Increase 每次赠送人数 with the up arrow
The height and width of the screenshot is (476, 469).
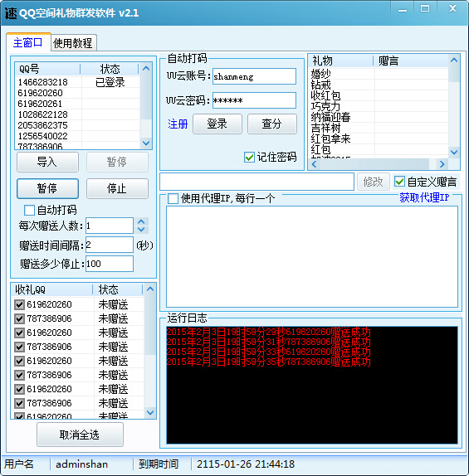(141, 222)
